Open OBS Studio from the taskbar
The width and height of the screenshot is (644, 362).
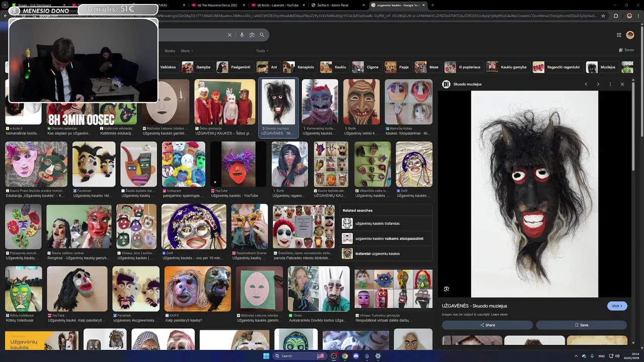[x=334, y=356]
